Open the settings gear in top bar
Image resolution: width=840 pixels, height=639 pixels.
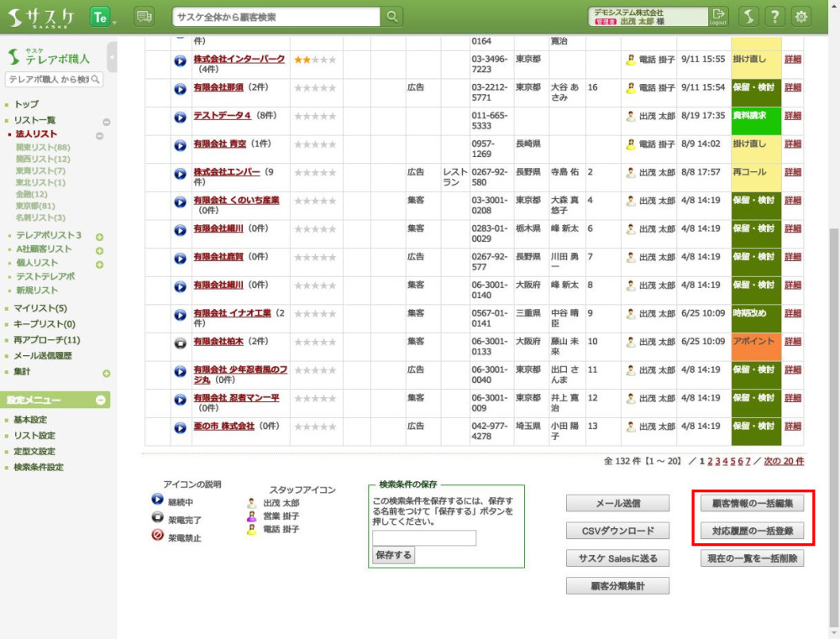(801, 17)
